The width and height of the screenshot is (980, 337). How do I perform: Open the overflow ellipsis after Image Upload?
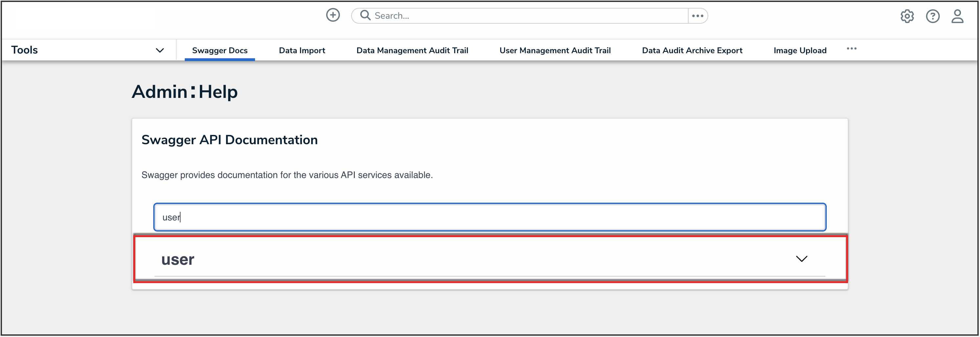coord(852,49)
